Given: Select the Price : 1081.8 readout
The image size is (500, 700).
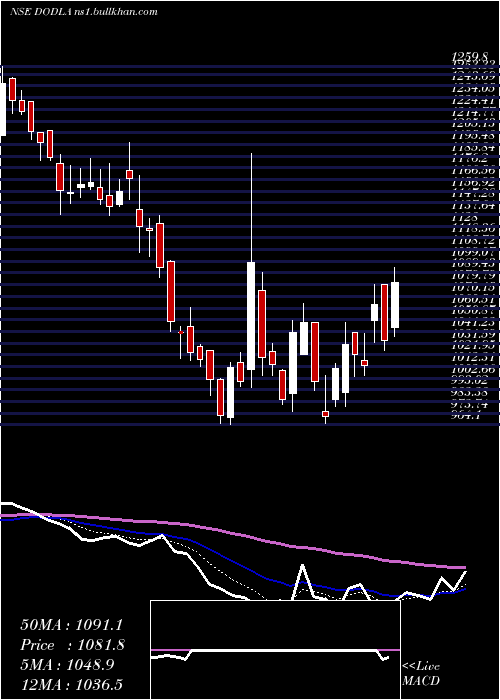Looking at the screenshot, I should tap(72, 645).
